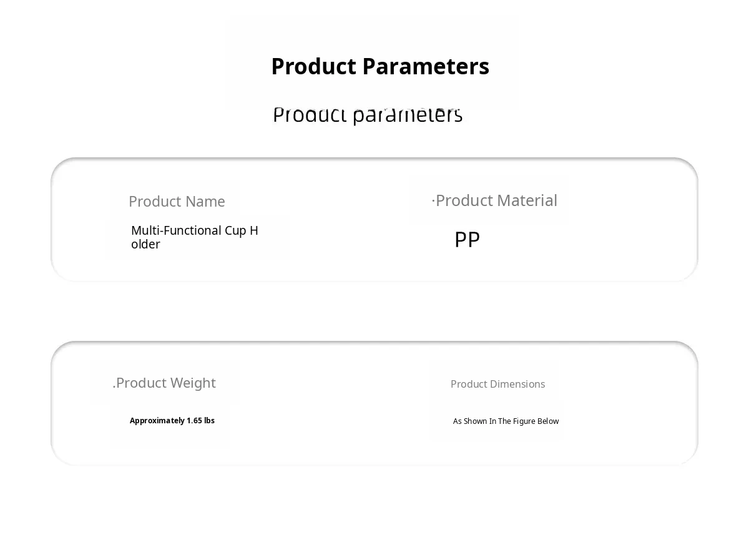Viewport: 749px width, 560px height.
Task: Click the period before "Product Weight"
Action: 114,387
